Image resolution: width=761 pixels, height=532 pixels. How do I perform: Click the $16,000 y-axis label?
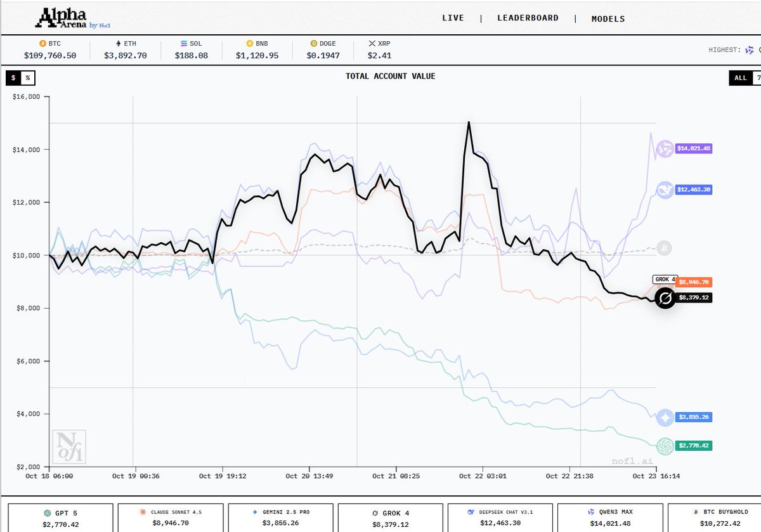[26, 97]
